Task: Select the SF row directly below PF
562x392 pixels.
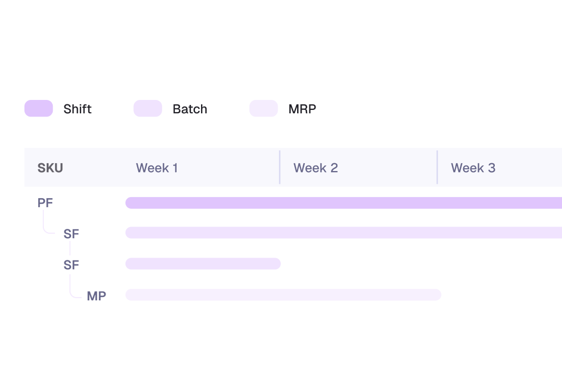Action: click(x=71, y=234)
